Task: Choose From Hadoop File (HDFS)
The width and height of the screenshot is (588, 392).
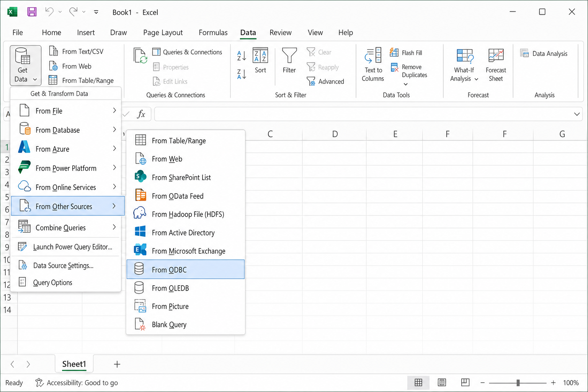Action: pos(185,214)
